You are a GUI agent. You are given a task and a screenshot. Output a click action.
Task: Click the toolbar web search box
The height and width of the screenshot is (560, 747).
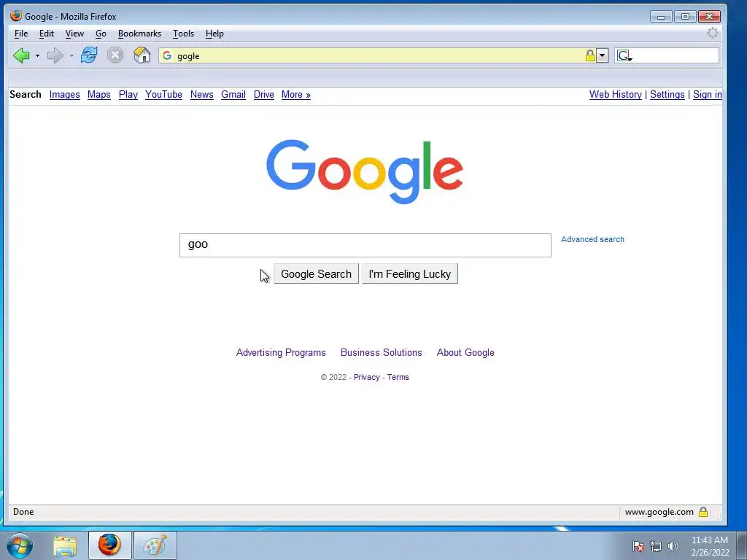[667, 55]
